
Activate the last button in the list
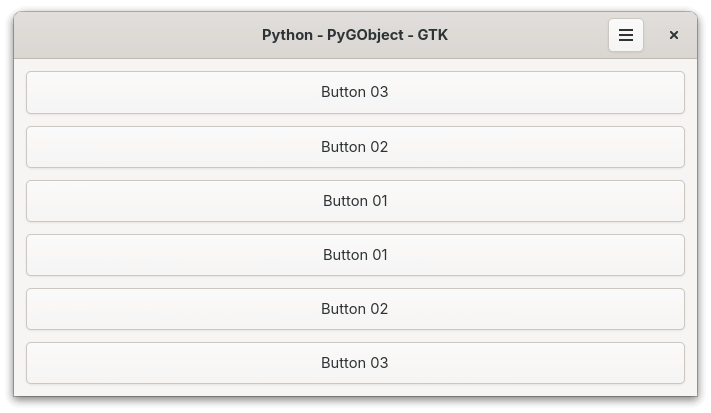pos(355,363)
